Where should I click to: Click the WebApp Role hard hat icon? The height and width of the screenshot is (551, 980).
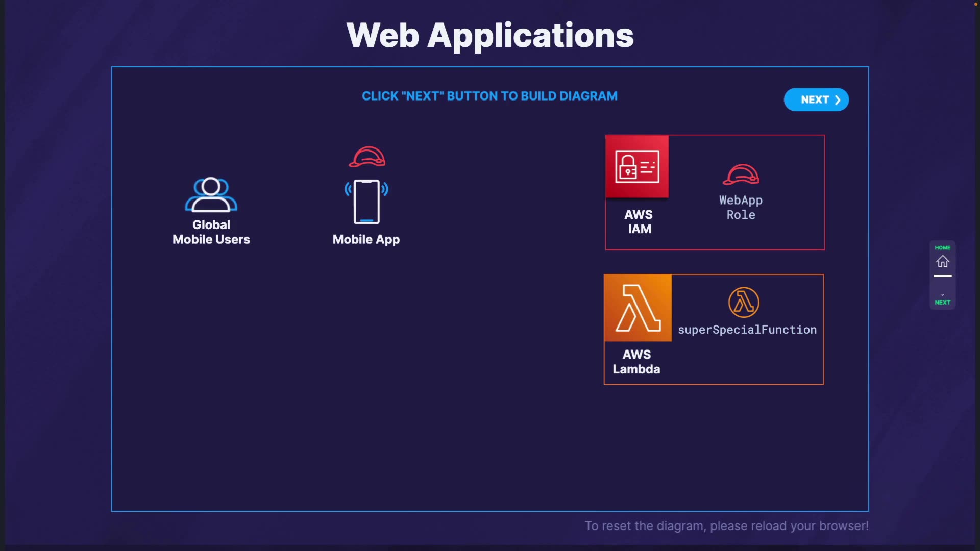(x=741, y=174)
